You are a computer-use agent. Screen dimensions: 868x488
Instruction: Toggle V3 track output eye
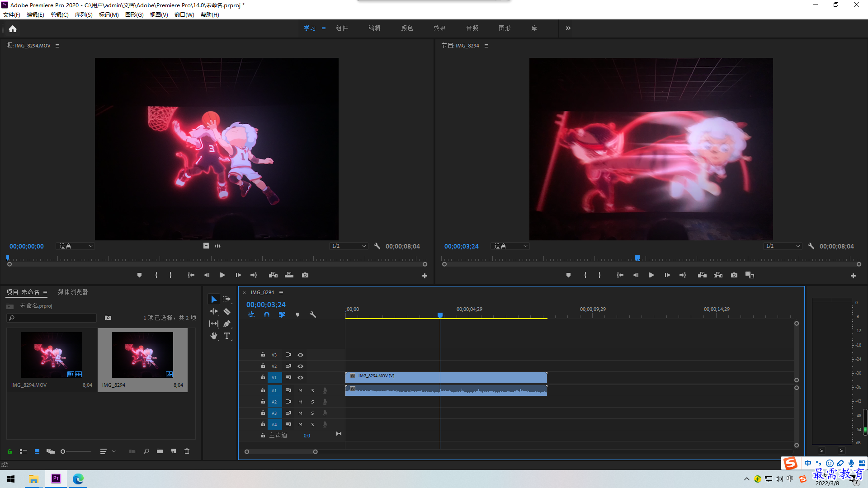300,355
